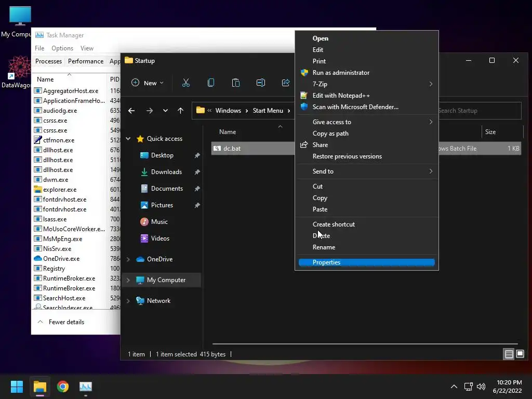This screenshot has height=399, width=532.
Task: Open the New dropdown button
Action: click(x=148, y=83)
